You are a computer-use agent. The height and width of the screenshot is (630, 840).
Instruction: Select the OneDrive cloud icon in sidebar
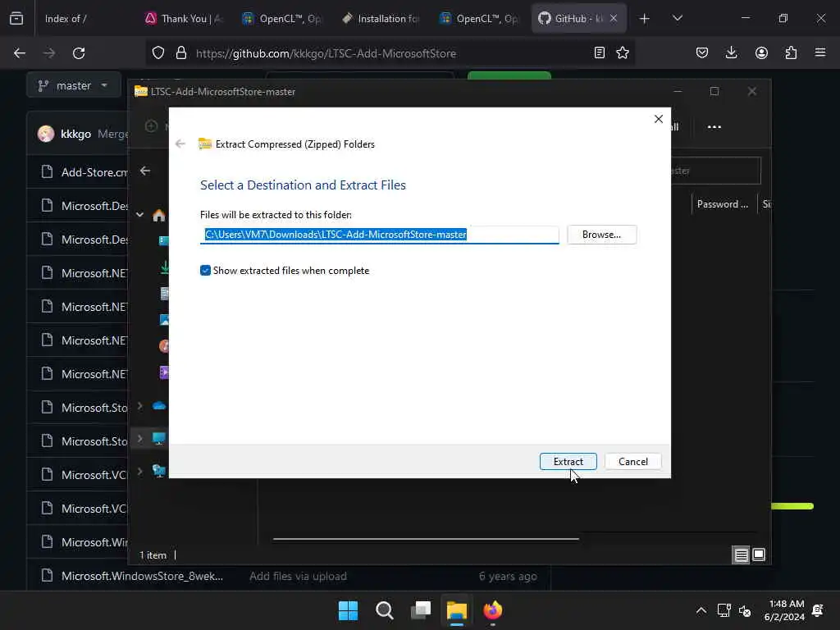tap(159, 405)
